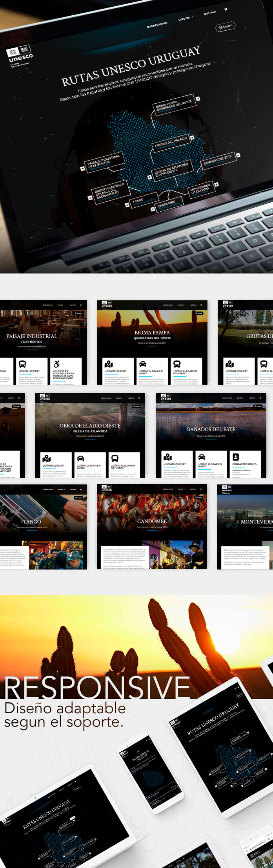The width and height of the screenshot is (273, 868).
Task: Click the map pin icon on Bioma Pampa page
Action: click(109, 364)
